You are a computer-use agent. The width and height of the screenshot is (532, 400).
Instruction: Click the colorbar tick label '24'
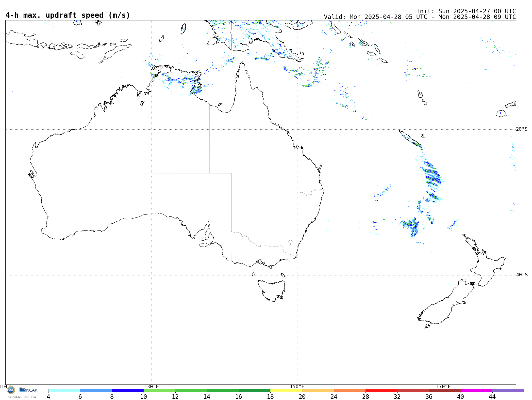click(334, 397)
